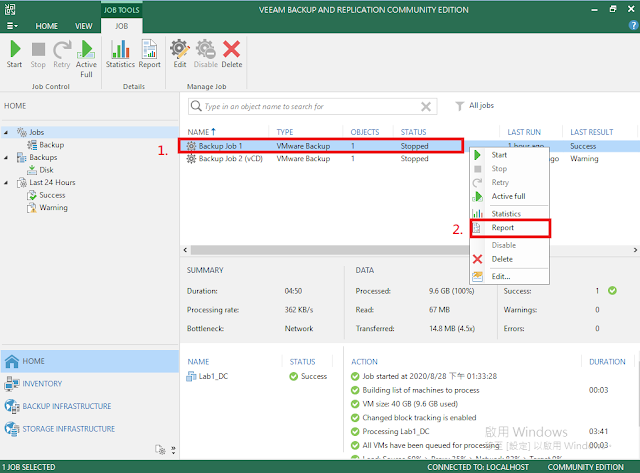
Task: Open the help question mark icon
Action: click(633, 25)
